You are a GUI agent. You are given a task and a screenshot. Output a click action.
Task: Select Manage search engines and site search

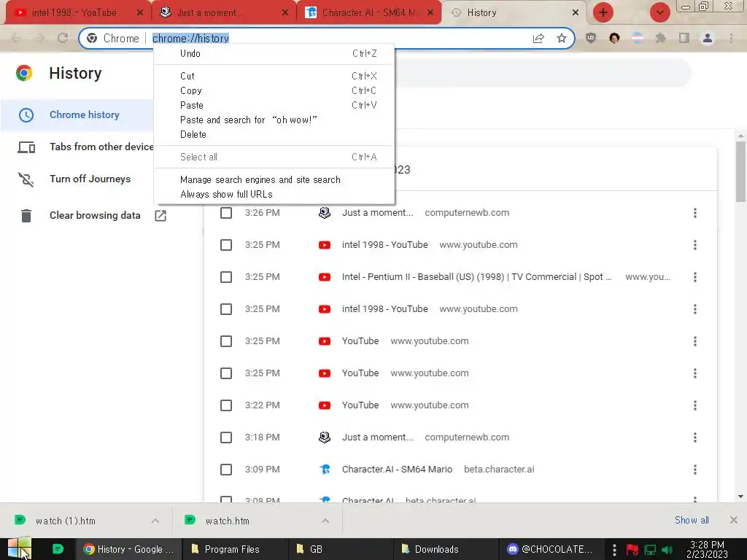click(x=274, y=179)
